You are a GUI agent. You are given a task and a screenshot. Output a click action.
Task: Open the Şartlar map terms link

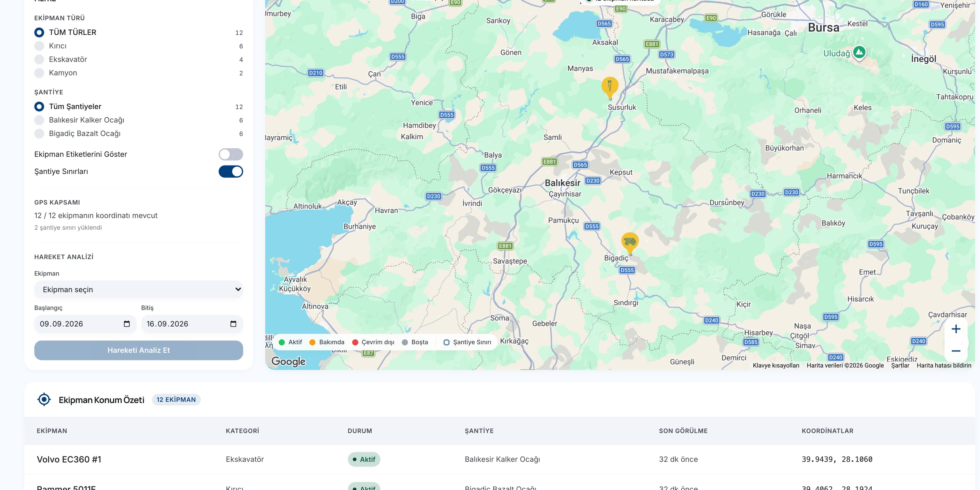pos(900,365)
